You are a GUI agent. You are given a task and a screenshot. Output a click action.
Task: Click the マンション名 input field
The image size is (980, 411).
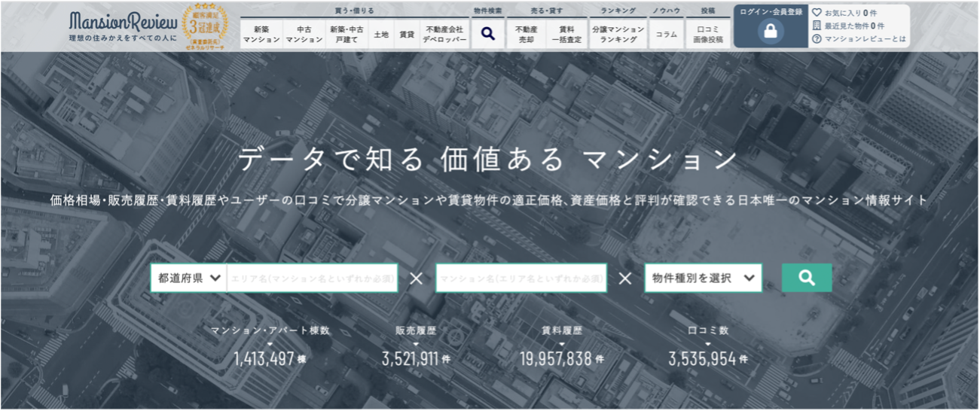tap(521, 278)
